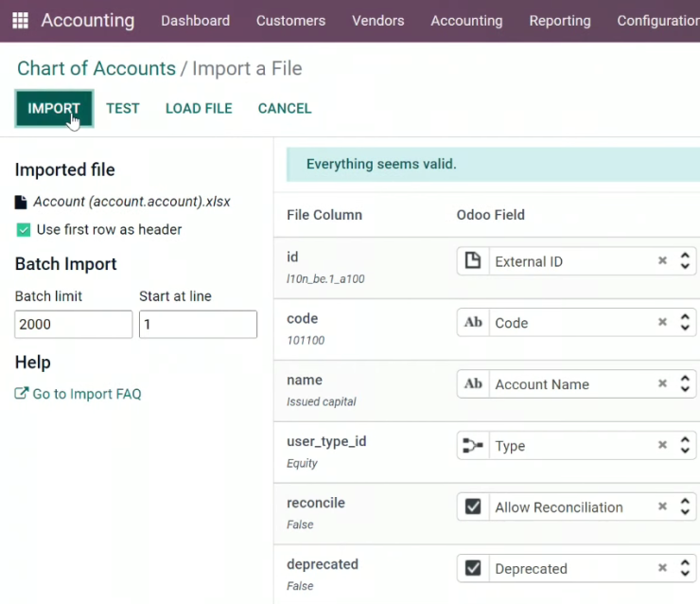Click checkbox icon beside Deprecated field

pos(473,568)
